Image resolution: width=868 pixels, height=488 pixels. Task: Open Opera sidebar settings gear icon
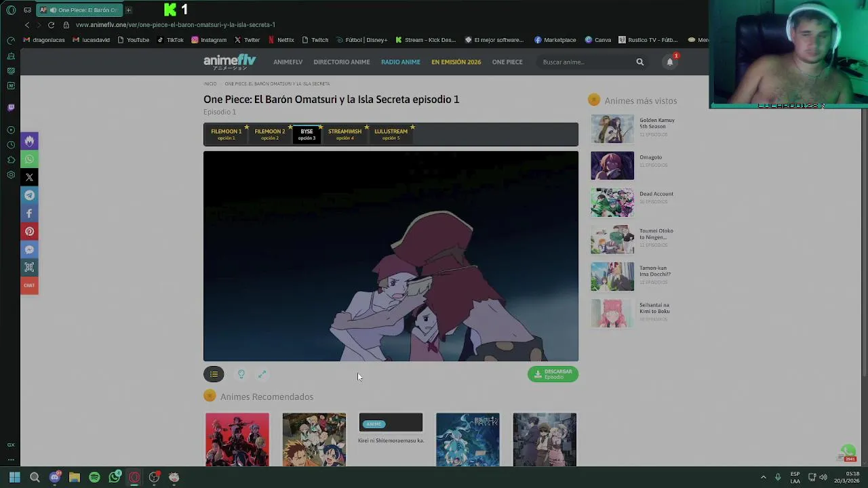click(11, 175)
